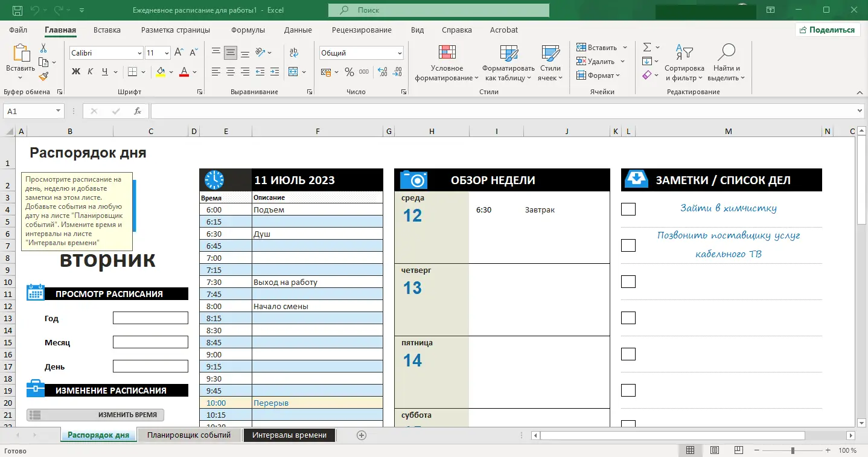Click the ИЗМЕНИТЬ ВРЕМЯ button
Image resolution: width=868 pixels, height=457 pixels.
click(x=95, y=415)
